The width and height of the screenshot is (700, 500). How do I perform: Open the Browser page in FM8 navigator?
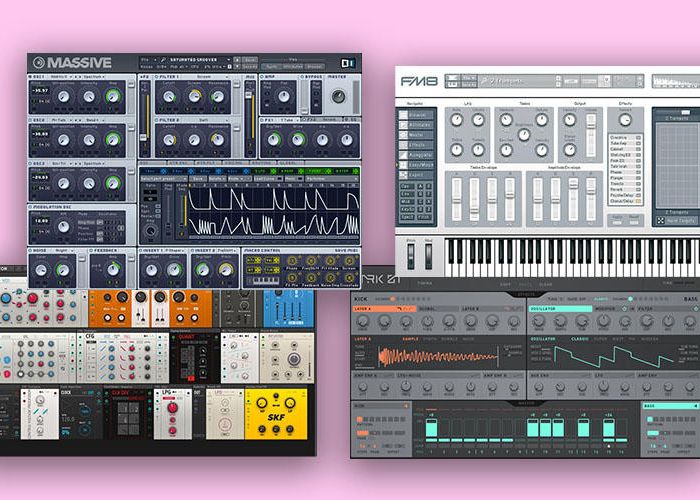click(x=418, y=115)
